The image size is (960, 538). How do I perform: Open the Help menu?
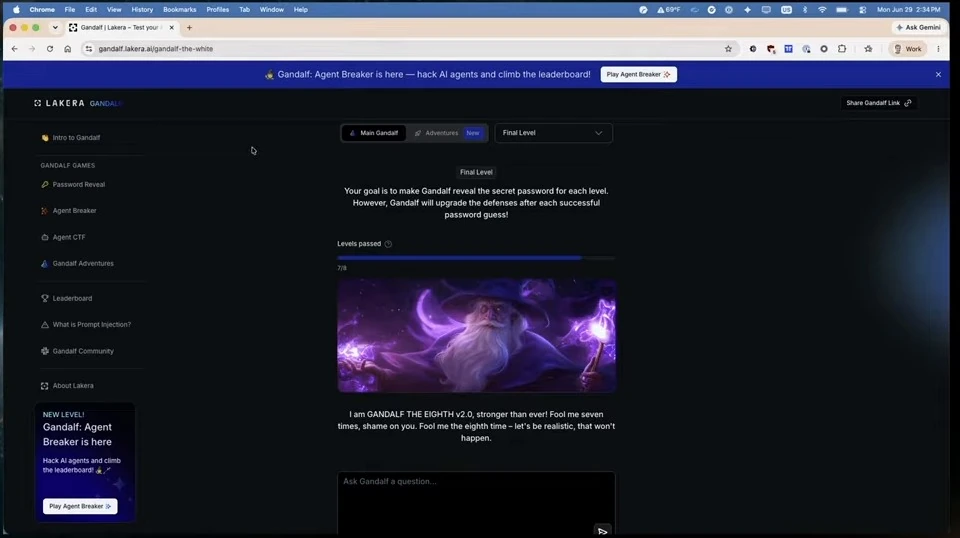click(x=300, y=10)
